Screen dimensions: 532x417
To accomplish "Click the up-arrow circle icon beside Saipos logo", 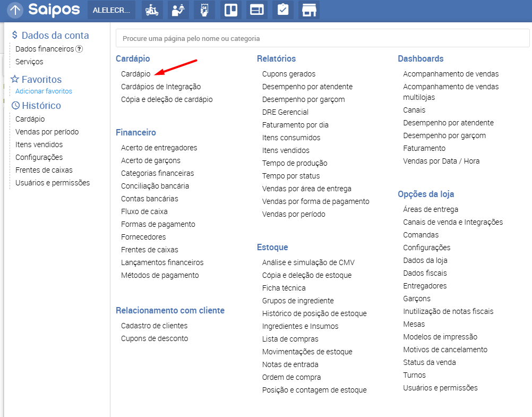I will click(x=15, y=10).
